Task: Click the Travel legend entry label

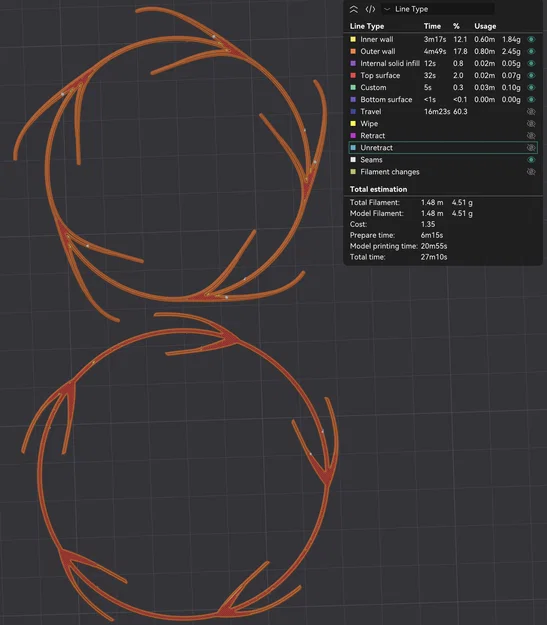Action: pyautogui.click(x=370, y=112)
